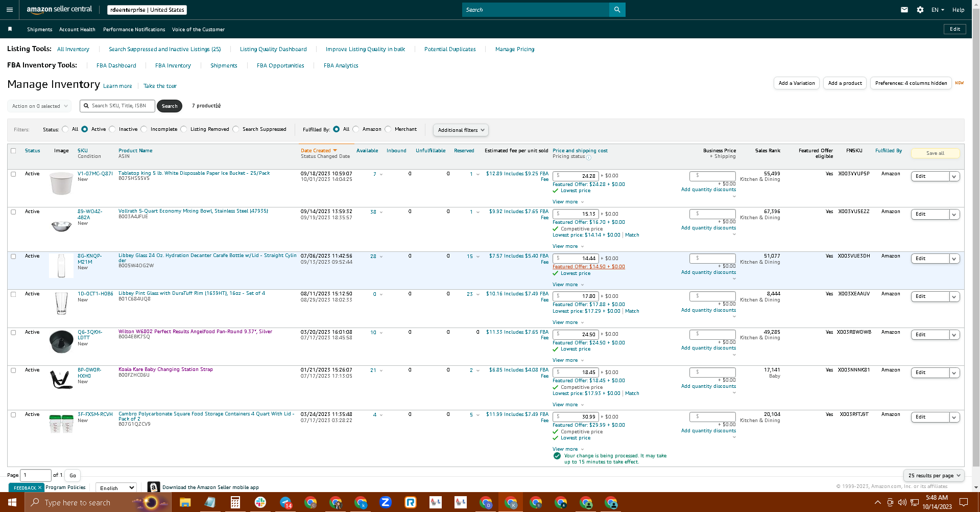Select the Incomplete status filter
Image resolution: width=980 pixels, height=512 pixels.
144,129
